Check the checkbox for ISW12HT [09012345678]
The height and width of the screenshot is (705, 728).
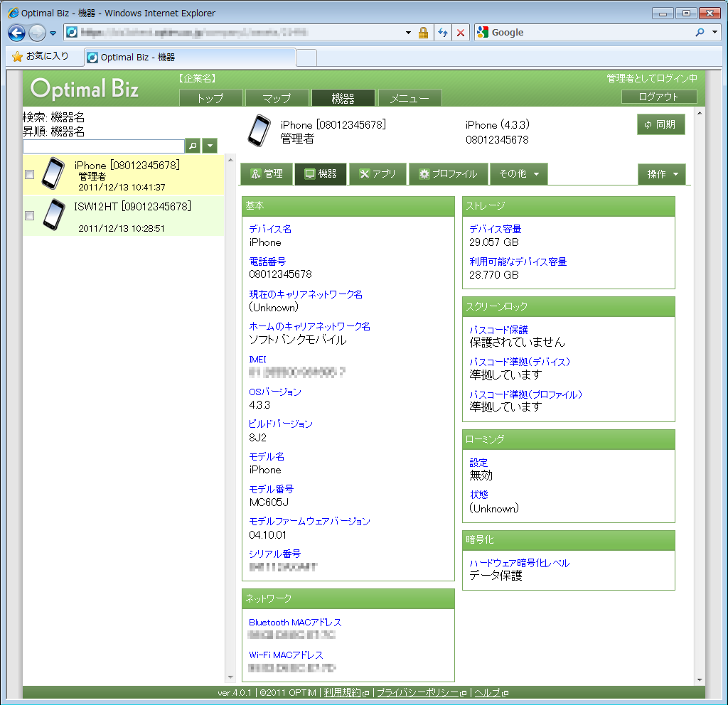point(29,216)
